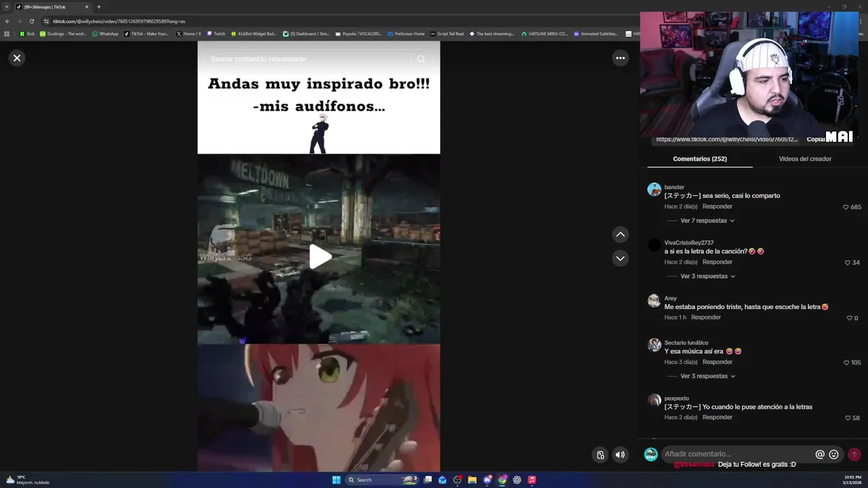Open the KickBot Widget Builder bookmark
Screen dimensions: 868x488
pyautogui.click(x=254, y=33)
